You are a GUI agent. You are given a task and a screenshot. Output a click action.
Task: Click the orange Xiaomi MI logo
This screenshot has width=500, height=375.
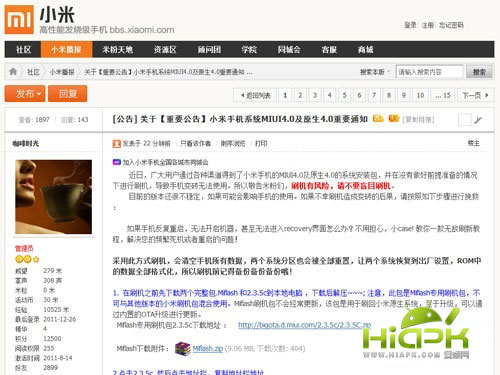[x=19, y=19]
